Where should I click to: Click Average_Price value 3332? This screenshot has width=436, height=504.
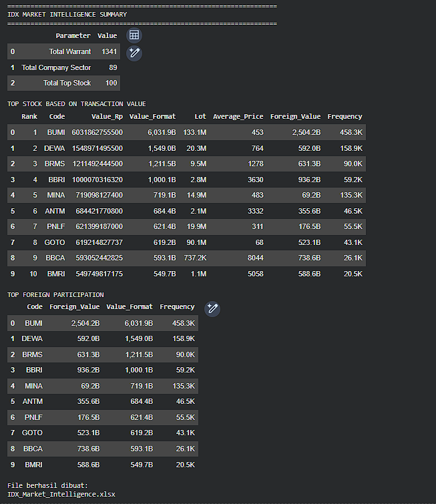[256, 211]
